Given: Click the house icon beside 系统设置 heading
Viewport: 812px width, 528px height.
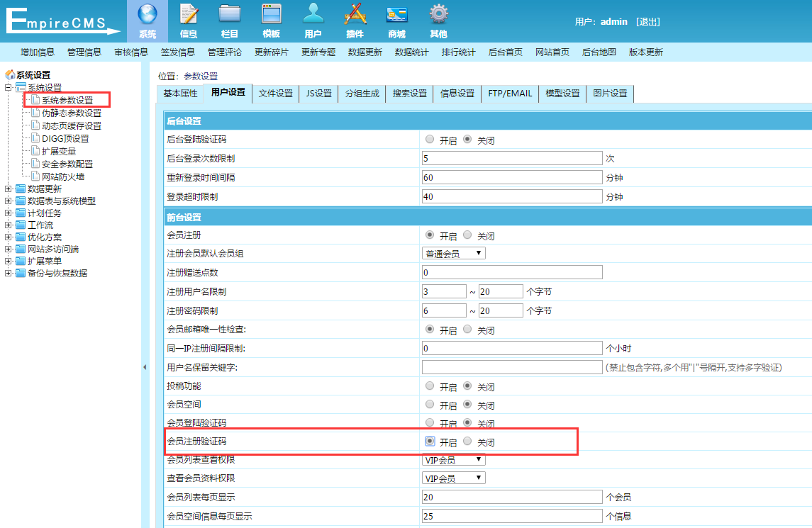Looking at the screenshot, I should click(x=10, y=74).
